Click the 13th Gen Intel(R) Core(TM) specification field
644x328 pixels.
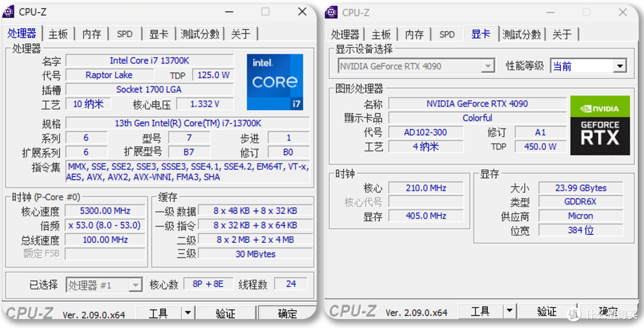188,123
